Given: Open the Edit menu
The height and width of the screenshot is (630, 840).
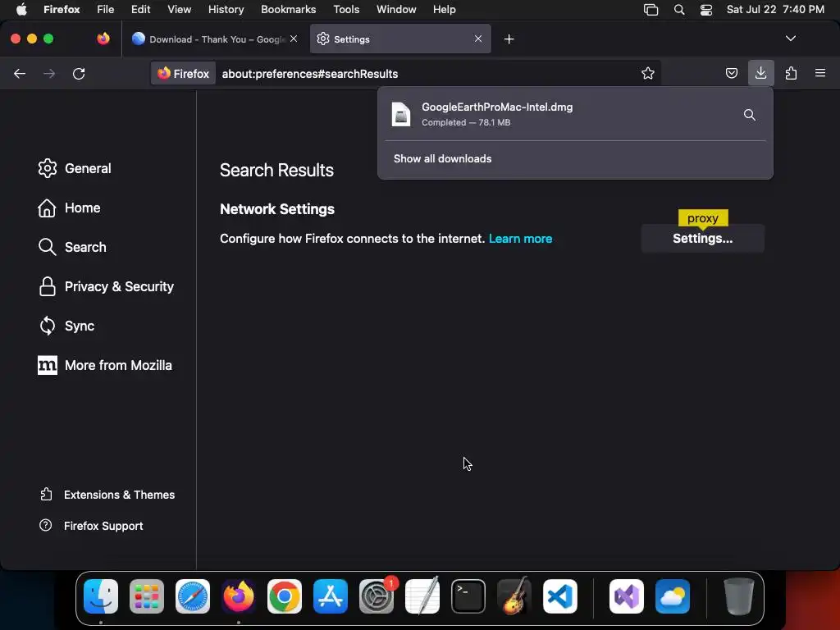Looking at the screenshot, I should (140, 10).
